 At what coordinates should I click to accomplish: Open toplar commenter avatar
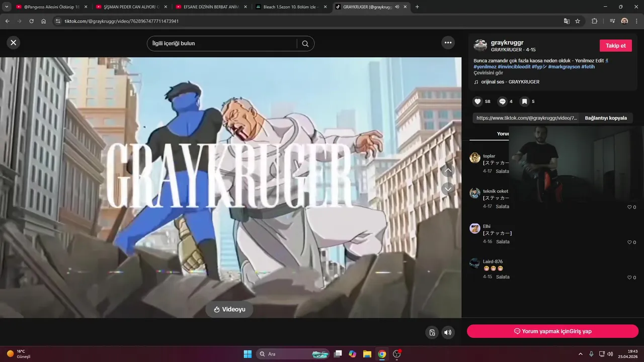[x=474, y=158]
